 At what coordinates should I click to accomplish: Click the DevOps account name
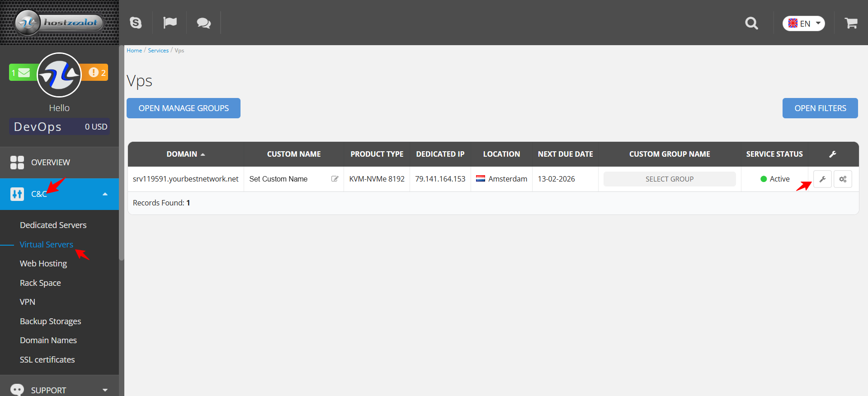pyautogui.click(x=38, y=127)
